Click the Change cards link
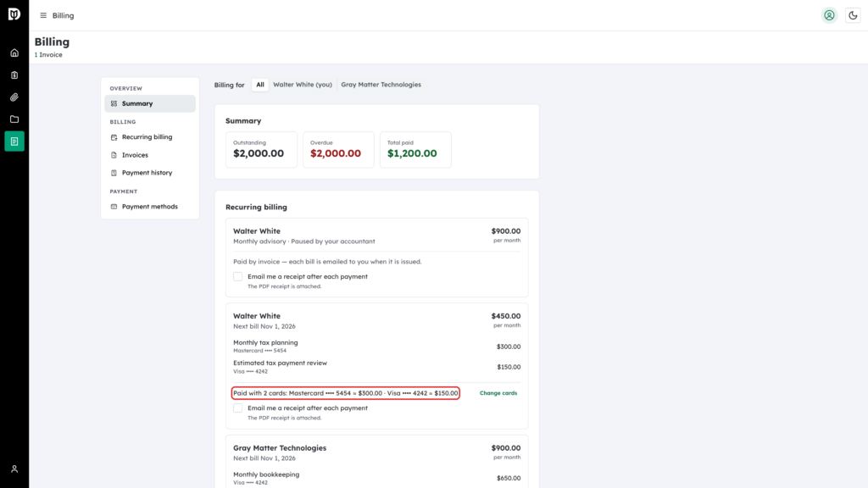 (498, 393)
